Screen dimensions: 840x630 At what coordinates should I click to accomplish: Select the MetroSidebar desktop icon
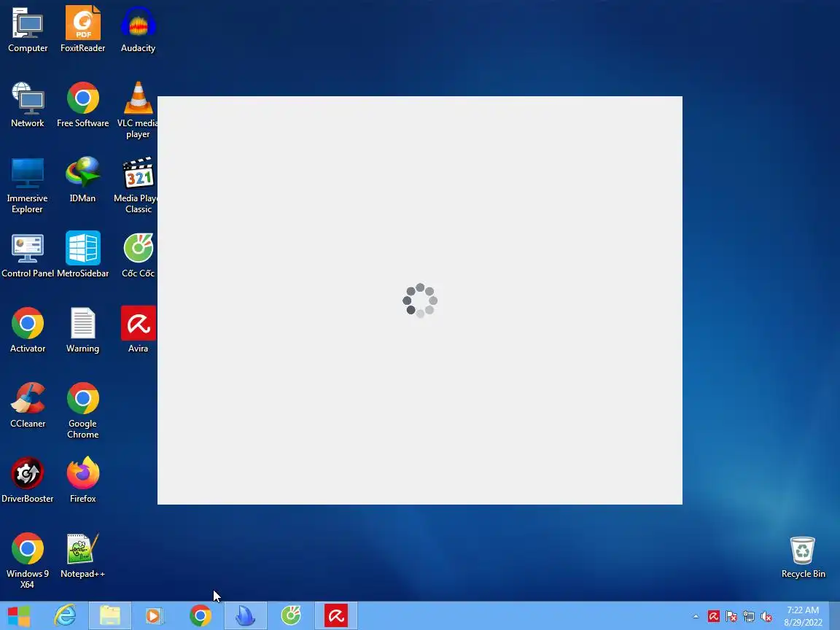(x=82, y=254)
